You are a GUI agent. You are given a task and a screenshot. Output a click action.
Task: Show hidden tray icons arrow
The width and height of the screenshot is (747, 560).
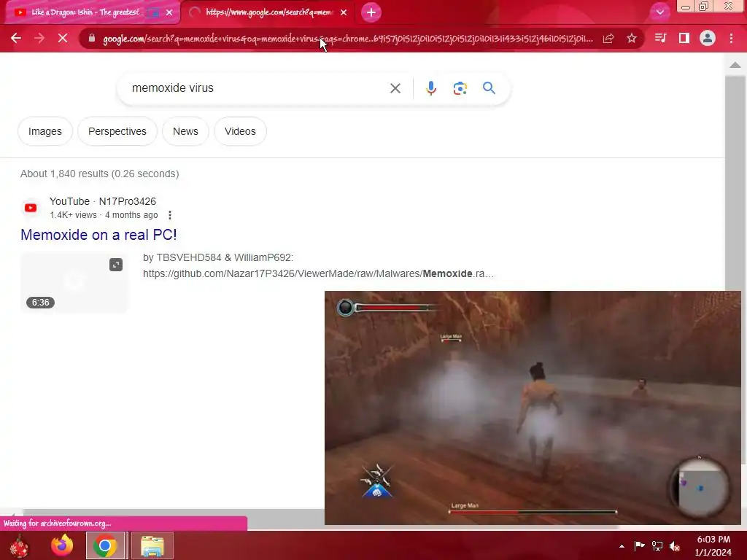coord(622,545)
